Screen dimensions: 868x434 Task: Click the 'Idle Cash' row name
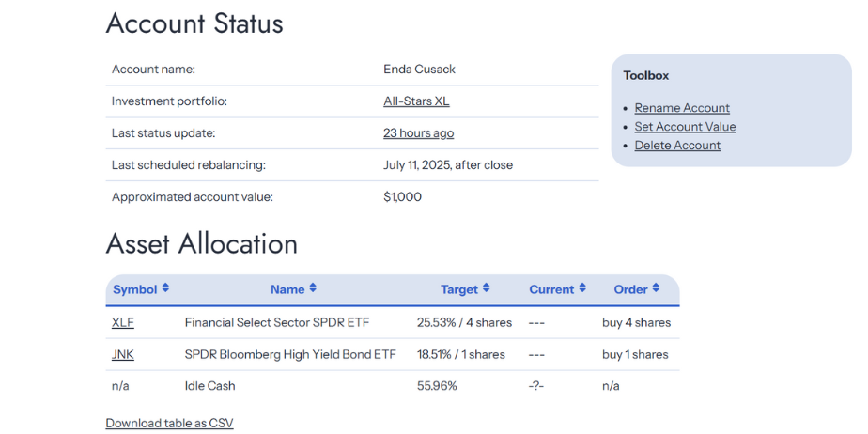point(209,386)
